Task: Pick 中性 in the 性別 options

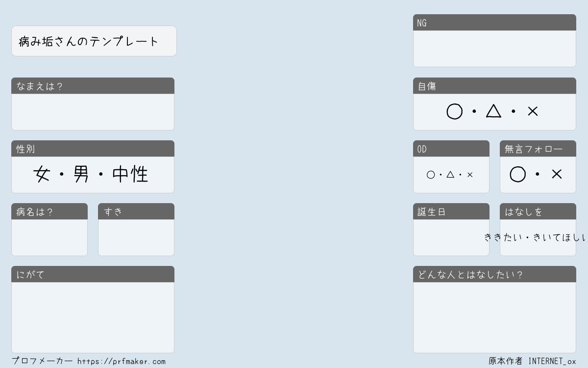Action: click(130, 174)
